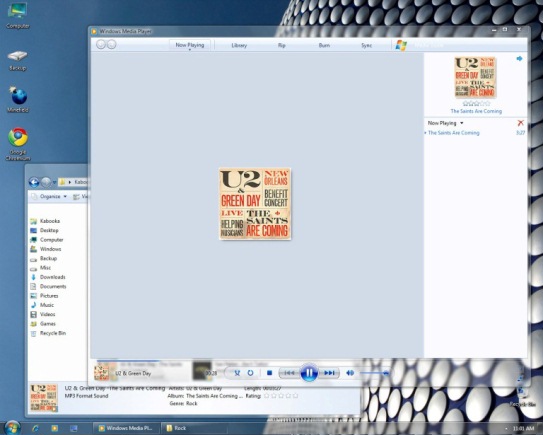The image size is (543, 435).
Task: Open the Now Playing playlist dropdown
Action: coord(445,123)
